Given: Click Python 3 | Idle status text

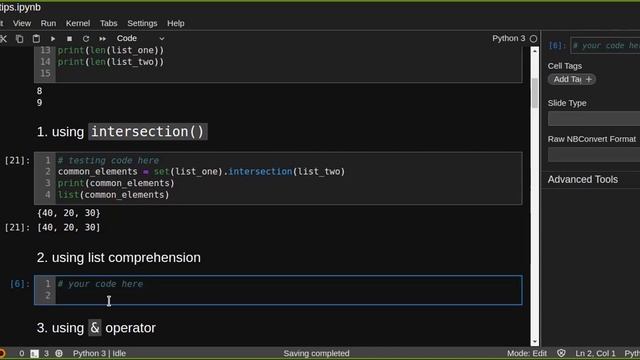Looking at the screenshot, I should pos(99,353).
